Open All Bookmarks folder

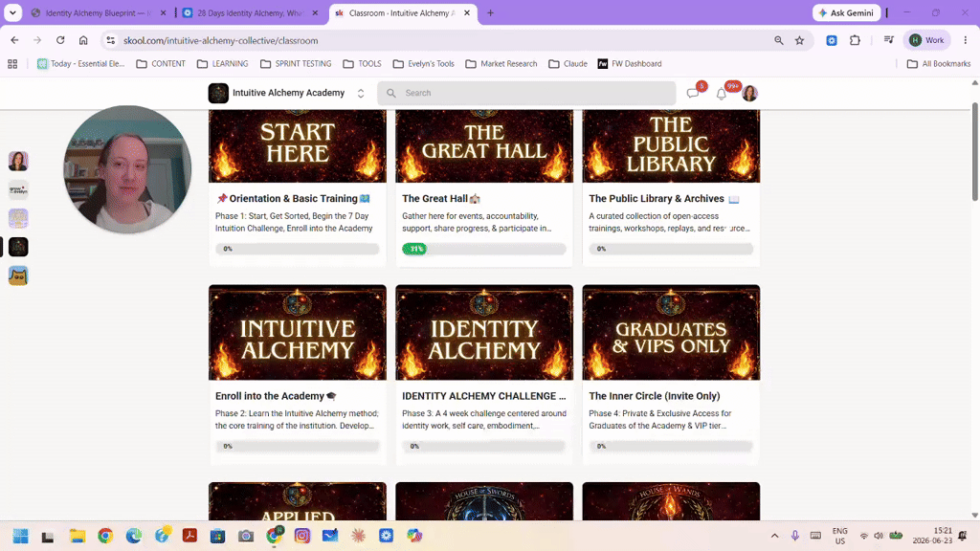tap(939, 64)
